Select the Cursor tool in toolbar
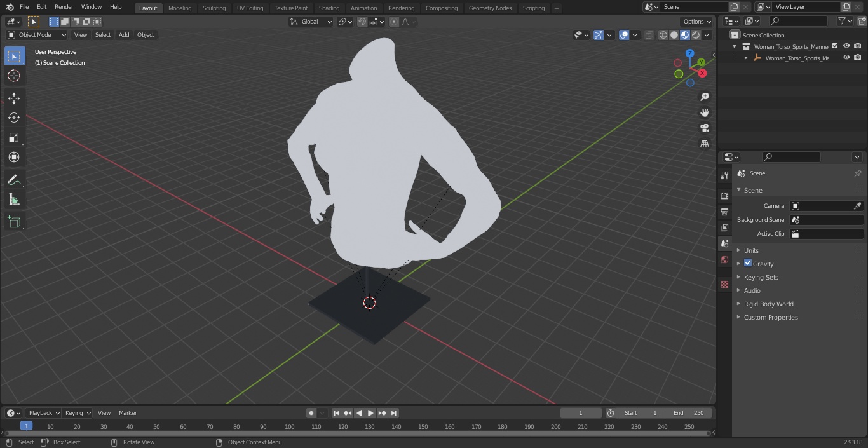Image resolution: width=868 pixels, height=448 pixels. click(x=14, y=76)
